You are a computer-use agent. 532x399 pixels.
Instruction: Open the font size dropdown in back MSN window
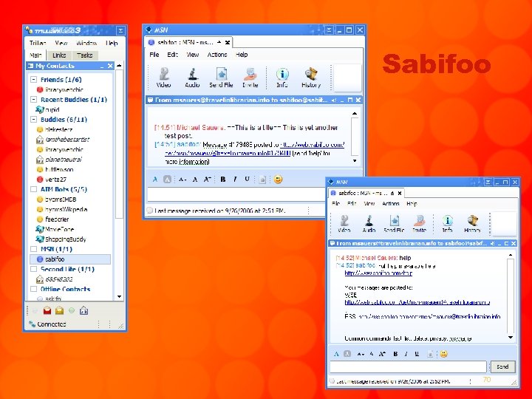pos(183,180)
